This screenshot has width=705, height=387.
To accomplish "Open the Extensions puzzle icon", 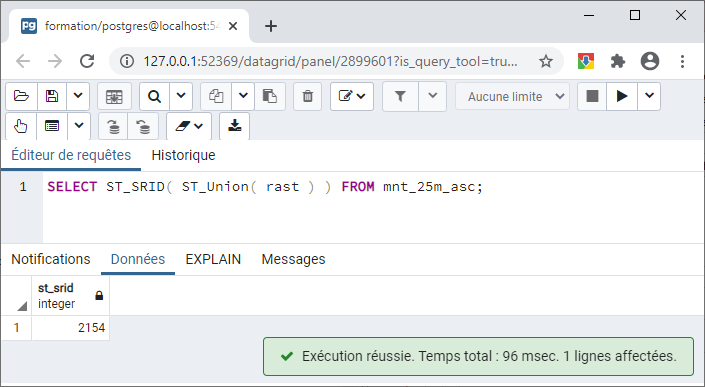I will (x=618, y=61).
